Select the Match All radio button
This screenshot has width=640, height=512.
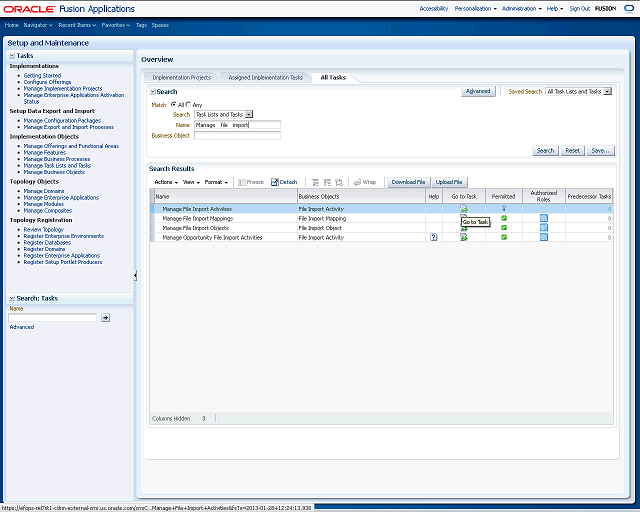tap(174, 104)
